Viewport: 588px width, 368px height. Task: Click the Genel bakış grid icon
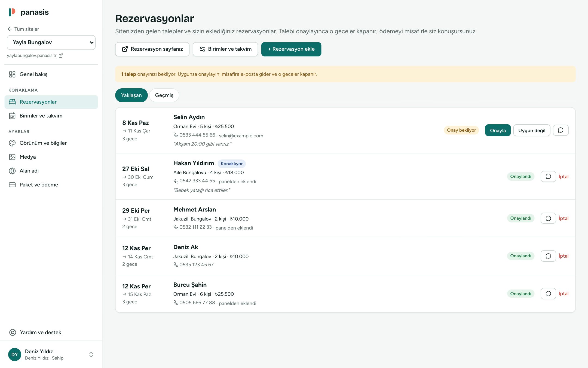coord(12,74)
